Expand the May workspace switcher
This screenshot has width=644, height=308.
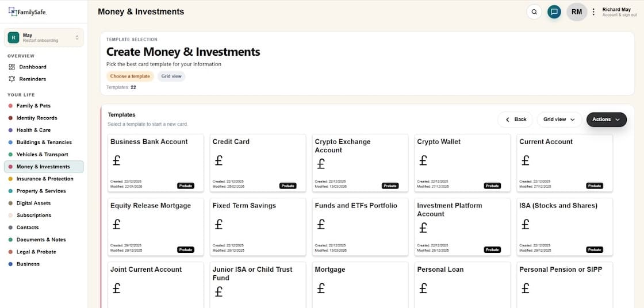(44, 38)
